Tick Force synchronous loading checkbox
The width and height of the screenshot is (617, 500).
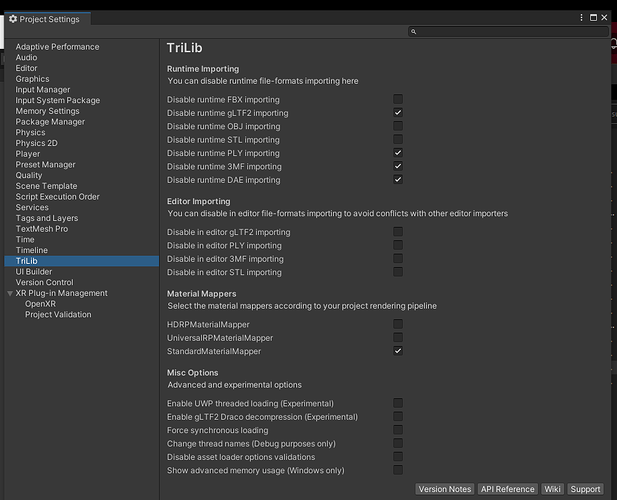point(398,430)
